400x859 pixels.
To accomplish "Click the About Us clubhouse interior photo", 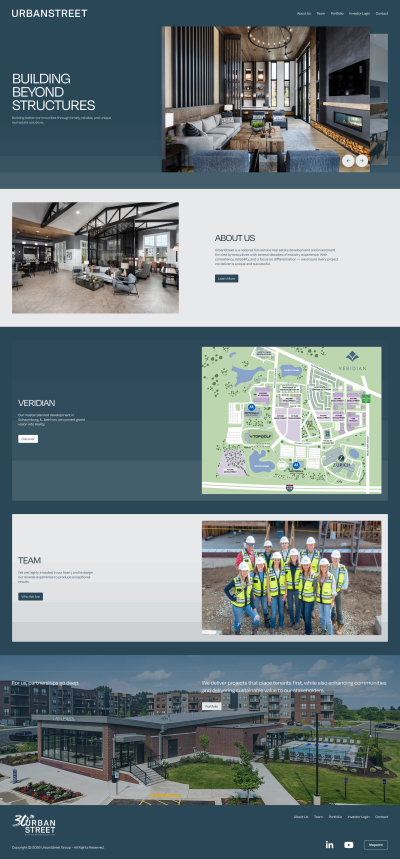I will [x=95, y=257].
